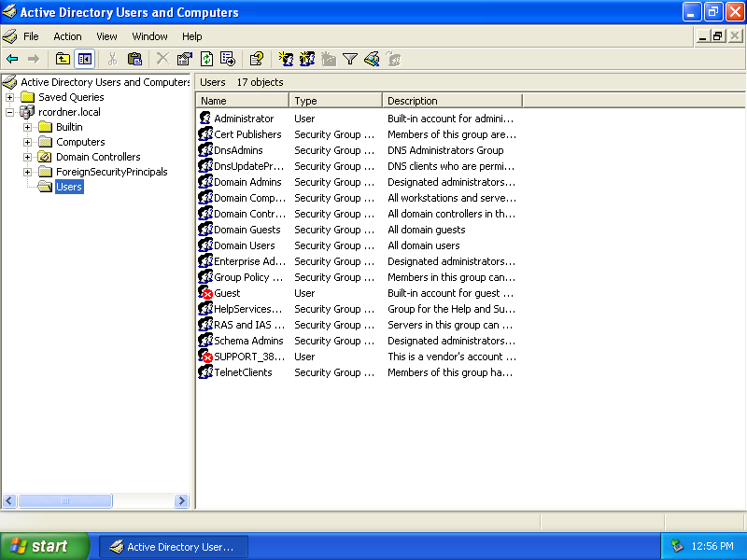Click the Paste clipboard toolbar icon
Image resolution: width=747 pixels, height=560 pixels.
134,59
